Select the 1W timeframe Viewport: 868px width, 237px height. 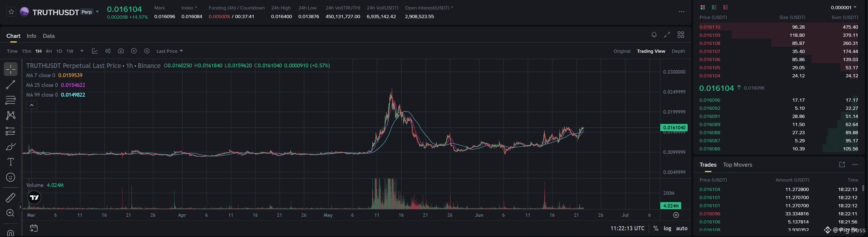point(70,51)
